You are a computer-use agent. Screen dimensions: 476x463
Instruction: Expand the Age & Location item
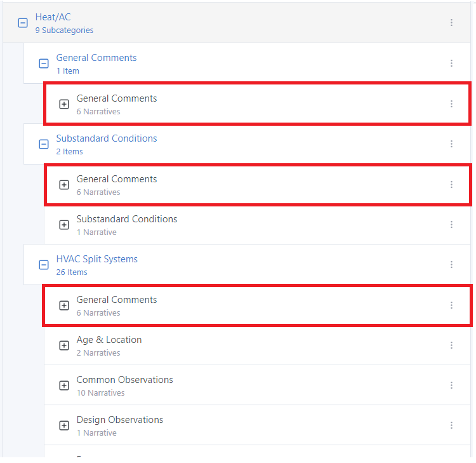pos(64,346)
